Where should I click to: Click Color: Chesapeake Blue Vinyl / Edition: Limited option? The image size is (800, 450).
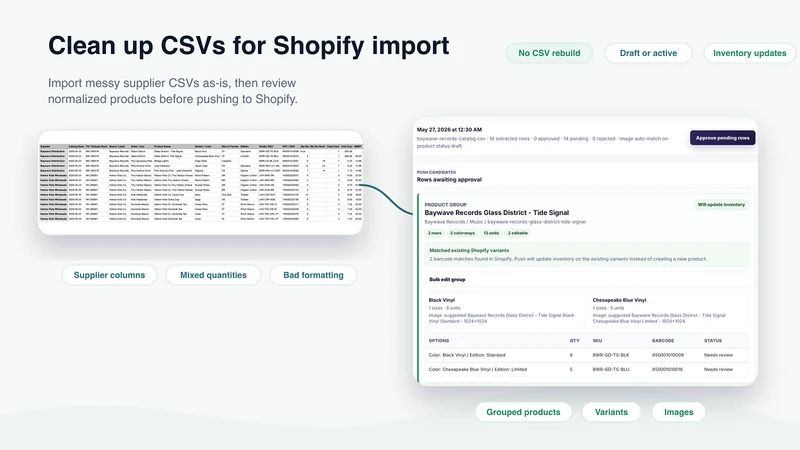tap(478, 369)
